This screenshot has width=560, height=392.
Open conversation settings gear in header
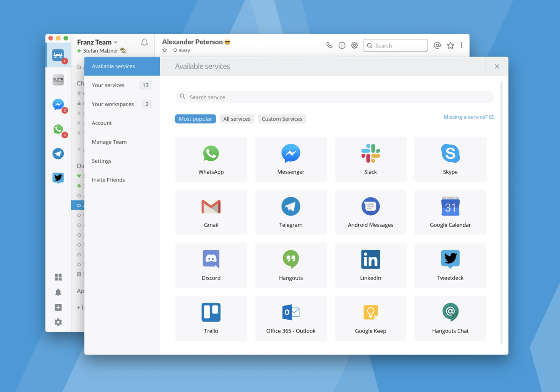point(354,45)
